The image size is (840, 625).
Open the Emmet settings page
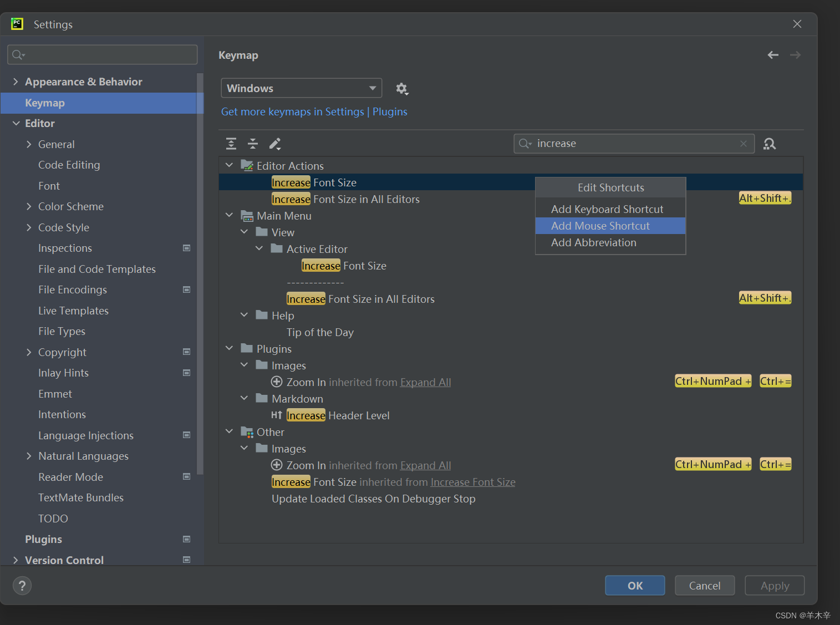point(55,394)
